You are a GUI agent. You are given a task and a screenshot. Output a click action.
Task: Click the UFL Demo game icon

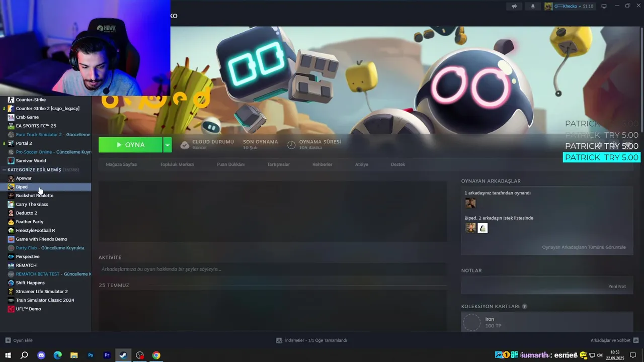11,309
